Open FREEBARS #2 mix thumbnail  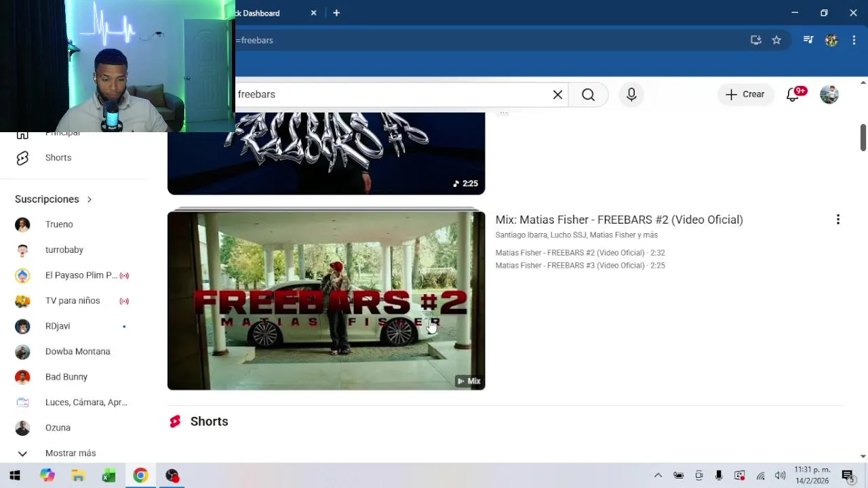[x=326, y=300]
